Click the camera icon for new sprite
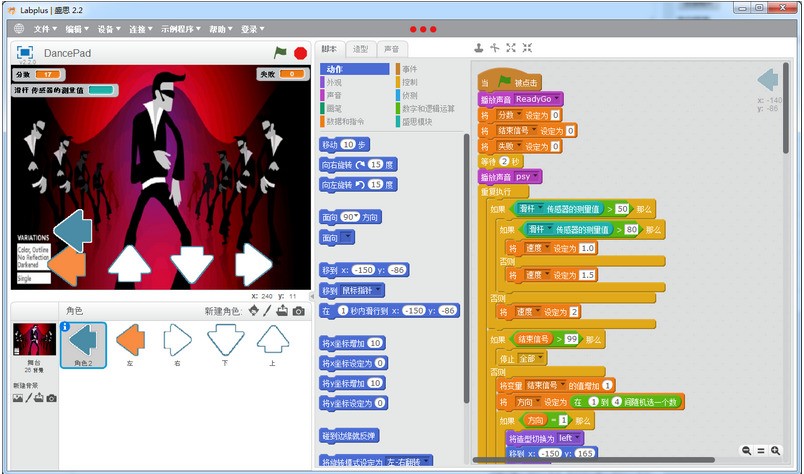Viewport: 804px width, 474px height. (x=298, y=311)
